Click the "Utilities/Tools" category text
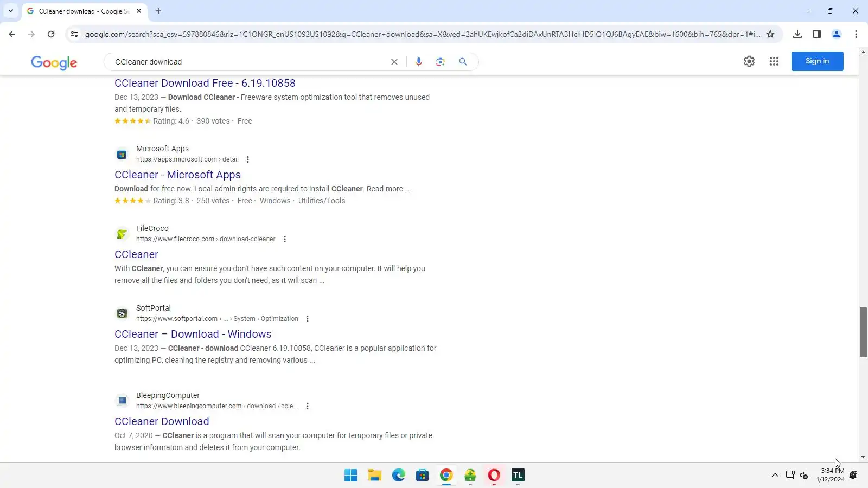Image resolution: width=868 pixels, height=488 pixels. (322, 201)
